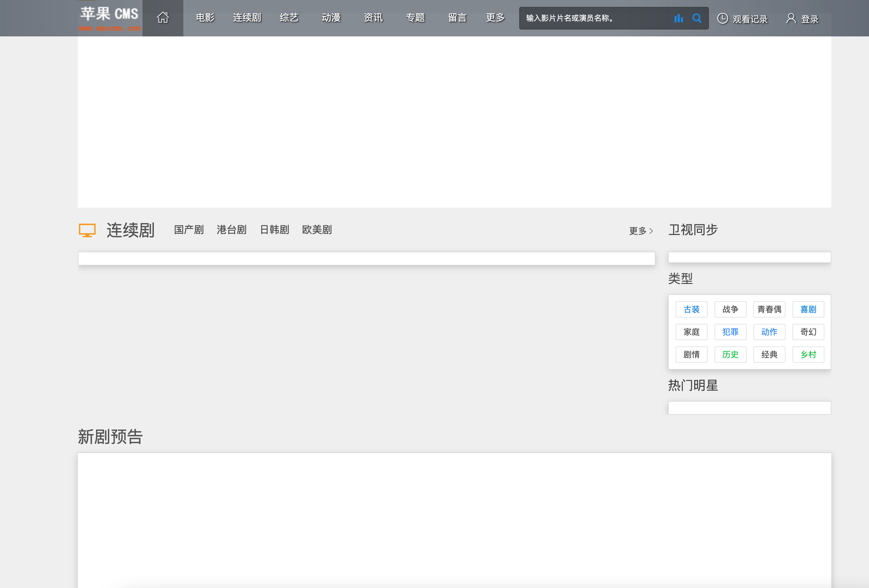Open the 留言 page
This screenshot has height=588, width=869.
point(457,18)
